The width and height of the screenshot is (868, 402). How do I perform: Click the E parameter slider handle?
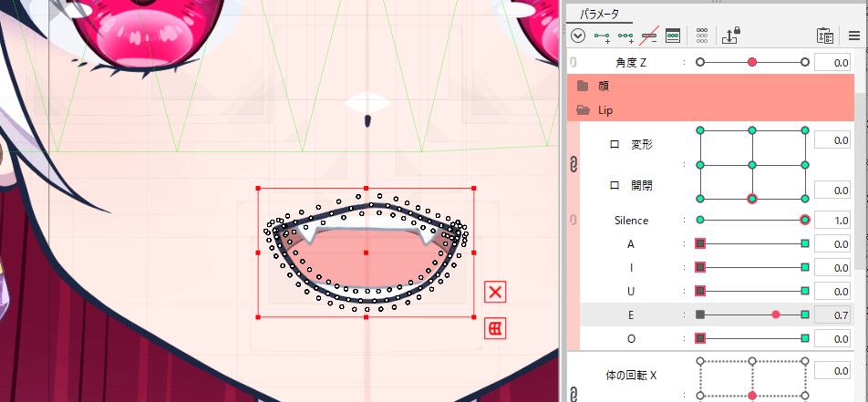(776, 314)
